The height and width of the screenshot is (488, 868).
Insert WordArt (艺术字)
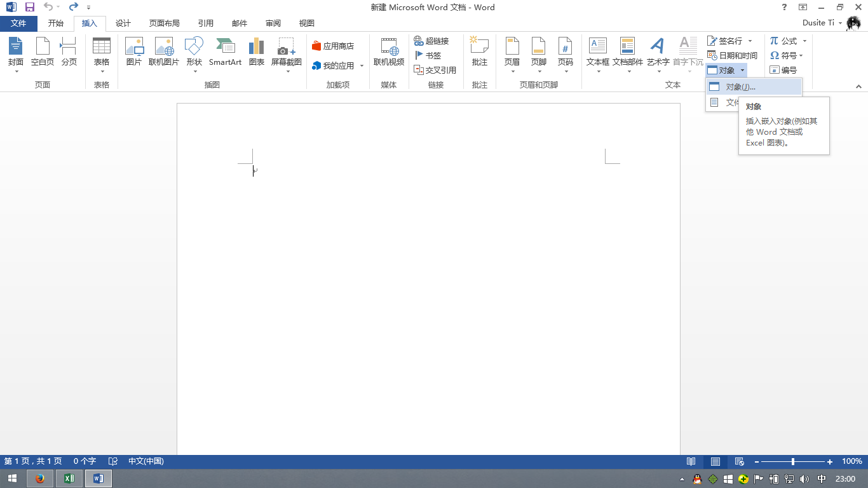(658, 54)
